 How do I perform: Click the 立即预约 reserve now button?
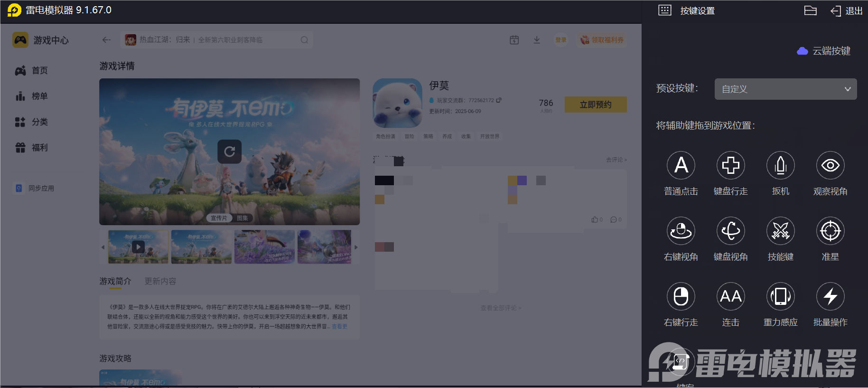pyautogui.click(x=596, y=104)
